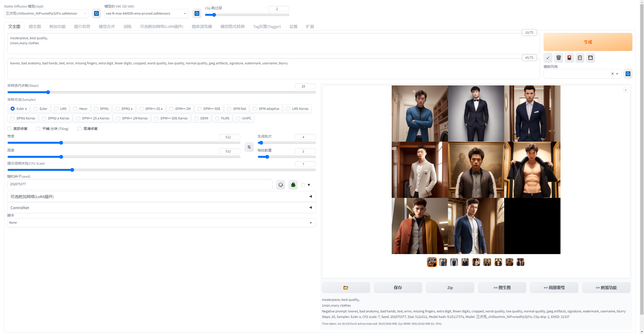Screen dimensions: 644x334
Task: Swap width and height with arrows icon
Action: [x=249, y=147]
